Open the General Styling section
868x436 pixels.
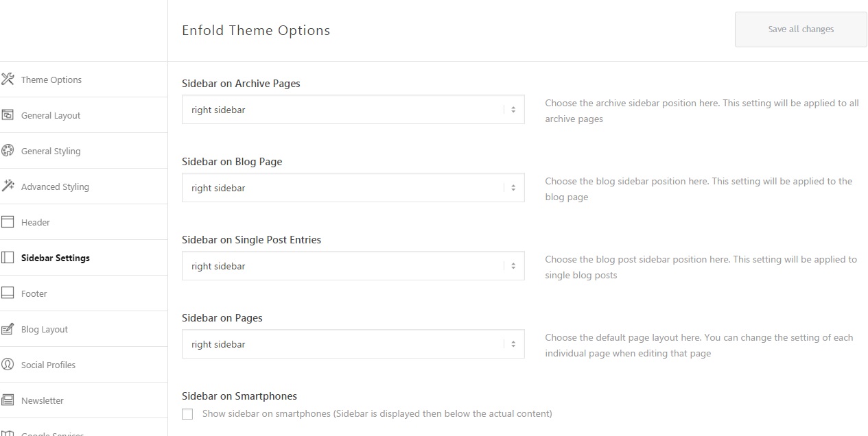51,151
